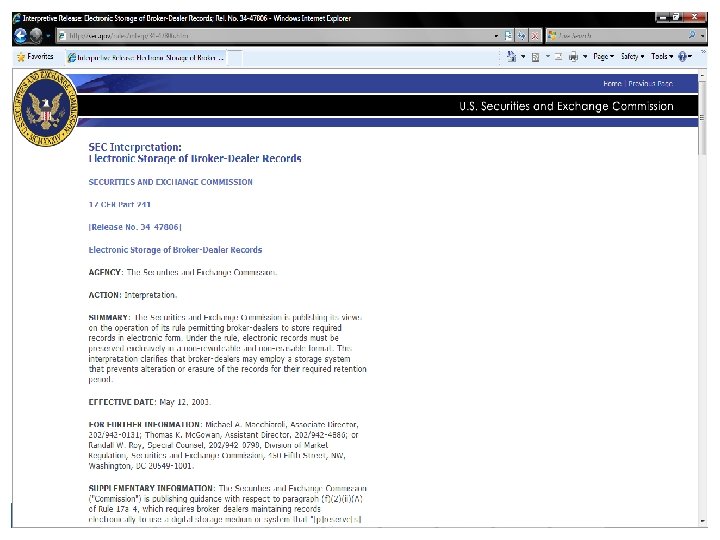Open the recent pages dropdown beside Forward
This screenshot has width=720, height=540.
point(48,36)
